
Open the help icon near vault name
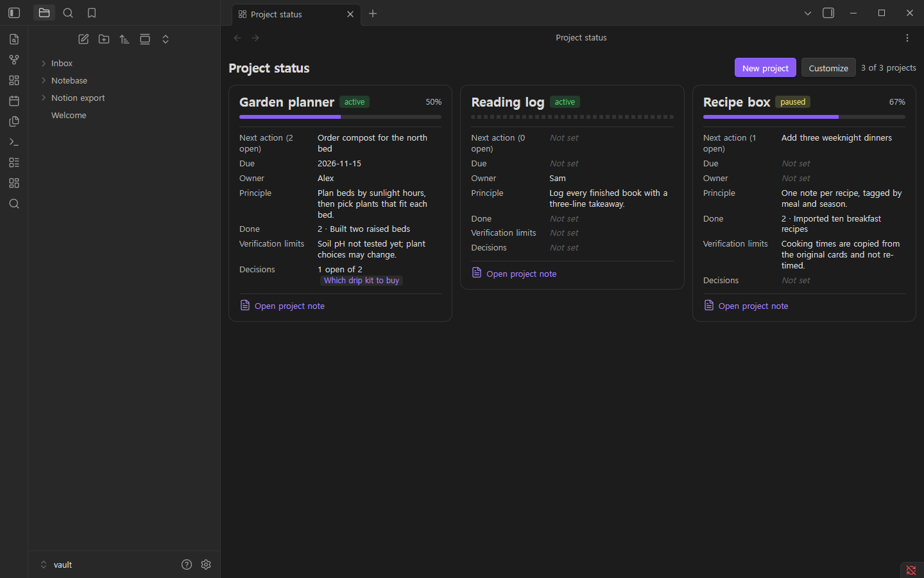point(187,565)
